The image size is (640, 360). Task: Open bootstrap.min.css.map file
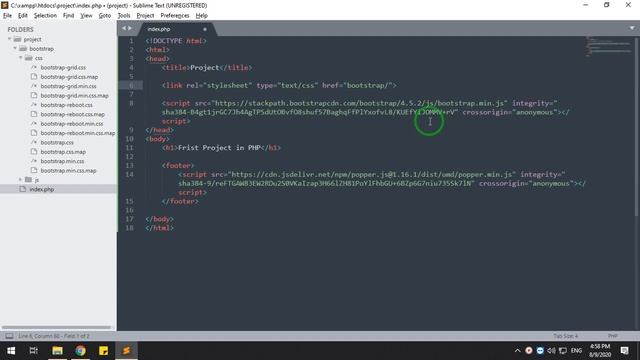point(69,171)
